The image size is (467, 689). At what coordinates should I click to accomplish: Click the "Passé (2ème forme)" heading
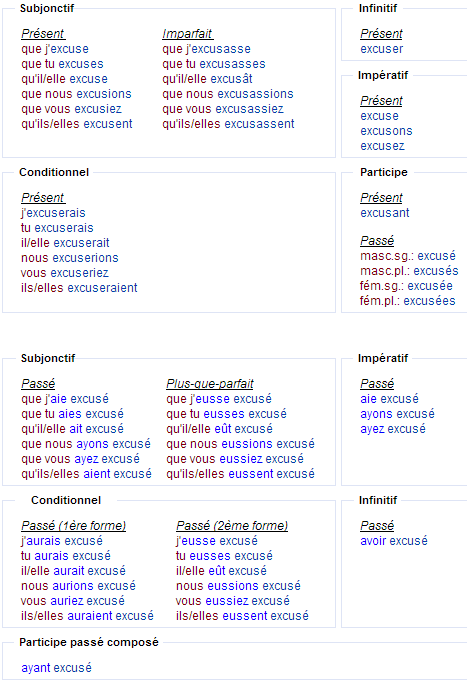coord(232,526)
